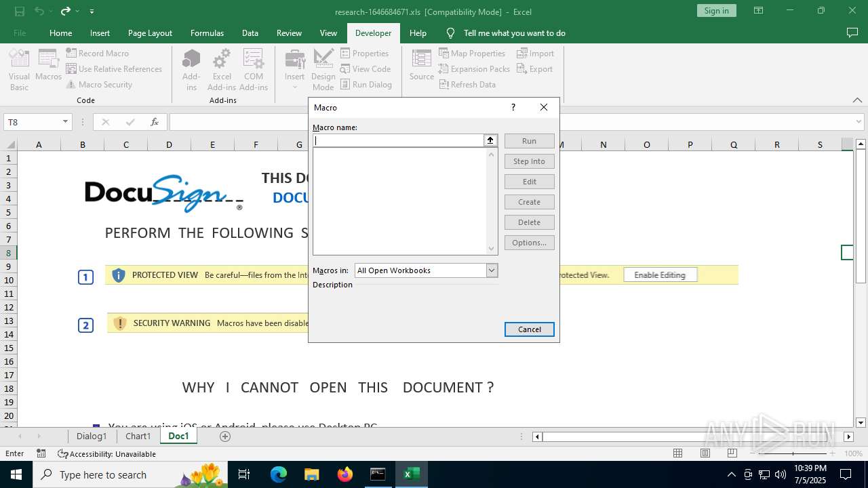Open Excel Add-ins manager
Image resolution: width=868 pixels, height=488 pixels.
222,69
